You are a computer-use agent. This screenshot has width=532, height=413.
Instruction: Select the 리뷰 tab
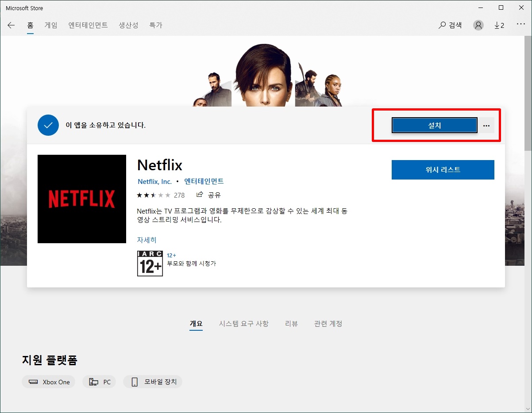pos(291,324)
